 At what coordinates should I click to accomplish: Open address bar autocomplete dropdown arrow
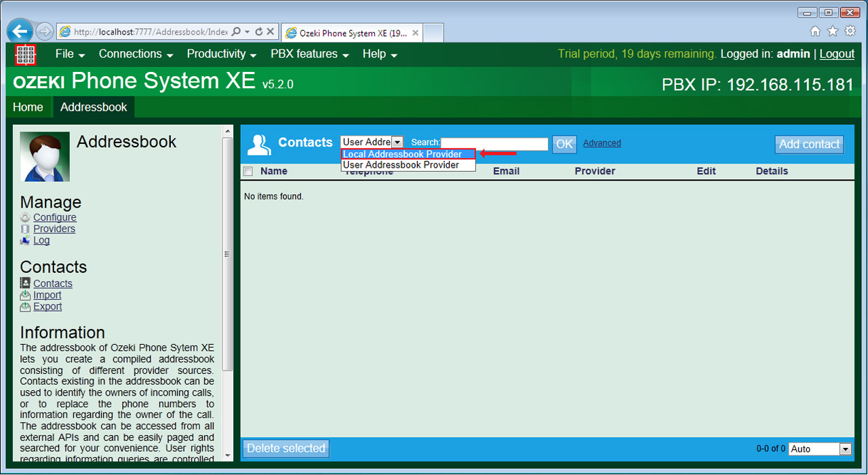point(248,32)
